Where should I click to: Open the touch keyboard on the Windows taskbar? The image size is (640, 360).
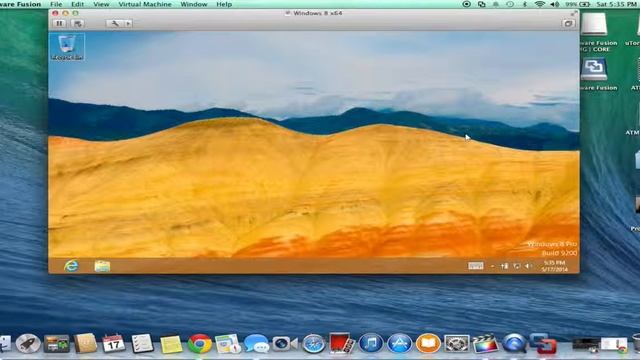[476, 266]
